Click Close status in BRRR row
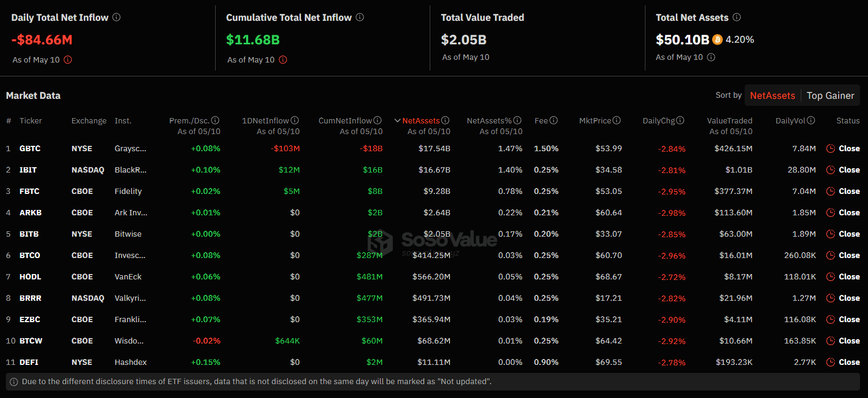 (x=849, y=298)
